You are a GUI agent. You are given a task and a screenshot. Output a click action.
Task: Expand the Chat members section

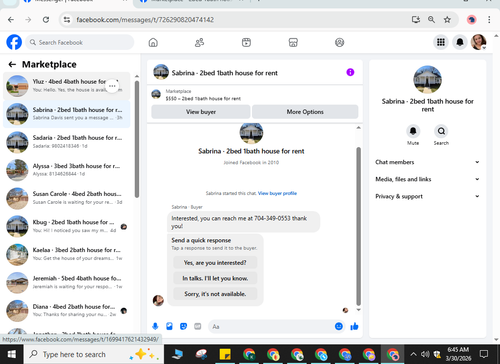pos(427,162)
